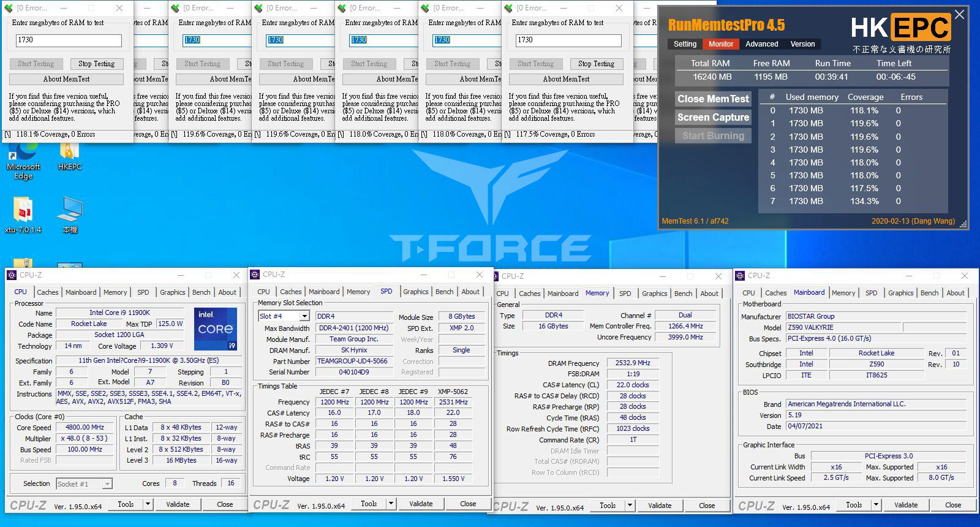Open the HKEPC folder on the desktop
Screen dimensions: 980x527
pos(69,157)
